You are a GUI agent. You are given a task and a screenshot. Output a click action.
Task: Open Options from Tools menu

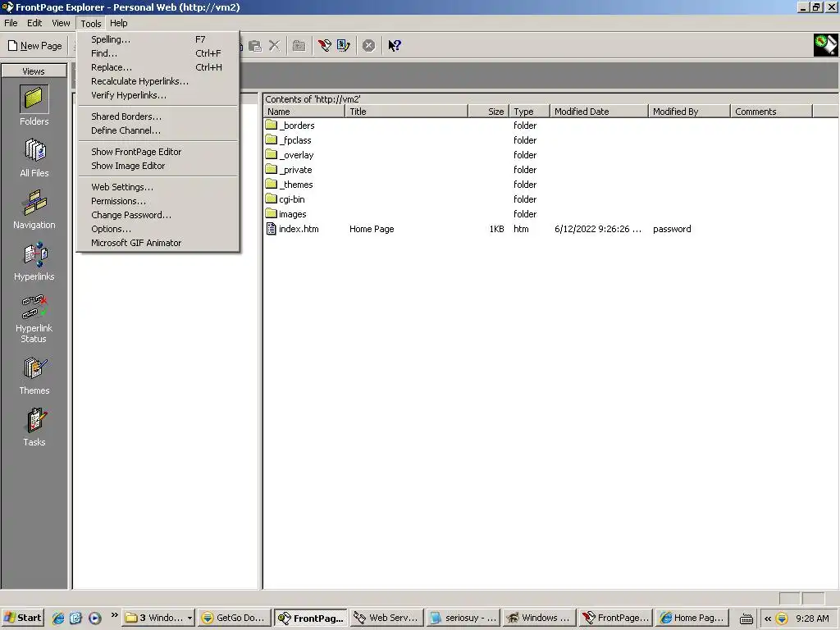point(157,230)
